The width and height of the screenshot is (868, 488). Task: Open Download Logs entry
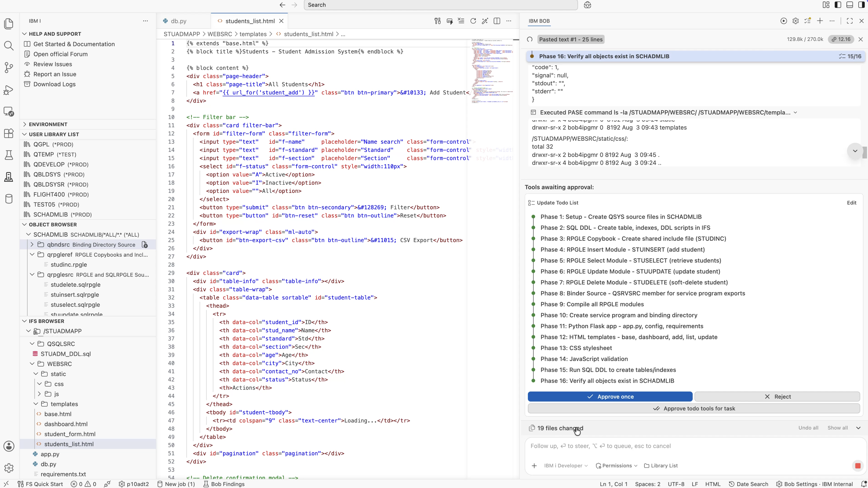coord(54,84)
